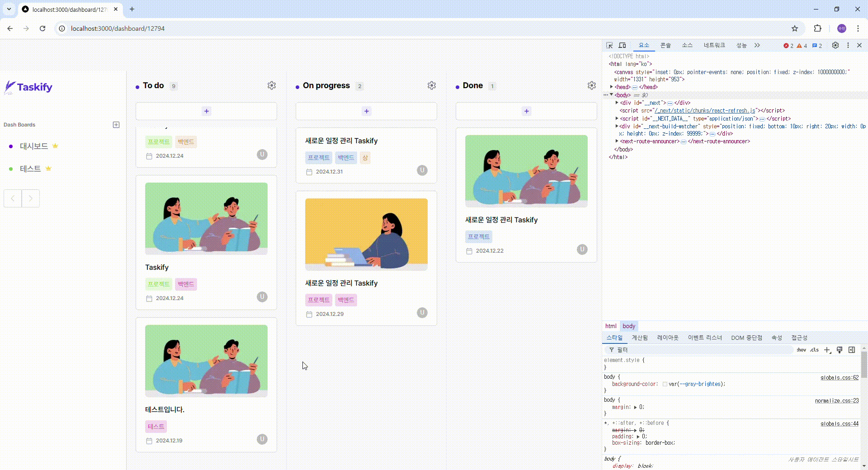The height and width of the screenshot is (470, 868).
Task: Expand the __NEXT_DATA__ script node
Action: tap(617, 118)
